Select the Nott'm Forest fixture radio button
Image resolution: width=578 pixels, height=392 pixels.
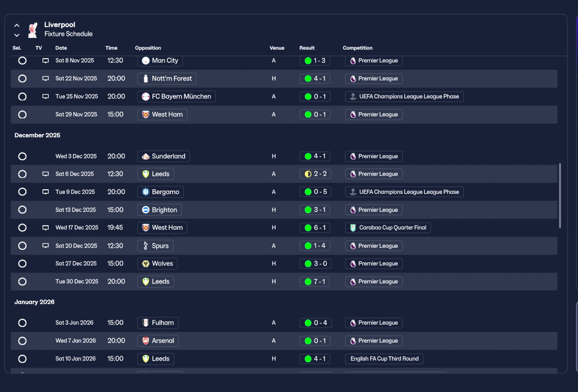click(x=22, y=79)
